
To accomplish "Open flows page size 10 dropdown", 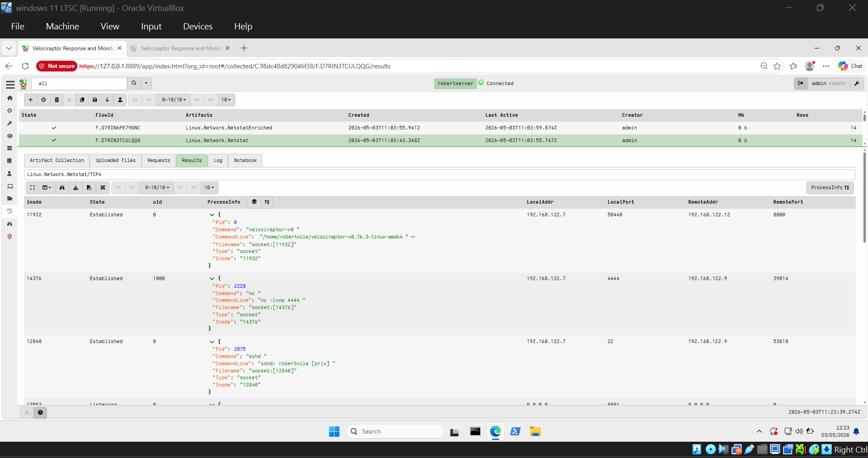I will [x=226, y=100].
